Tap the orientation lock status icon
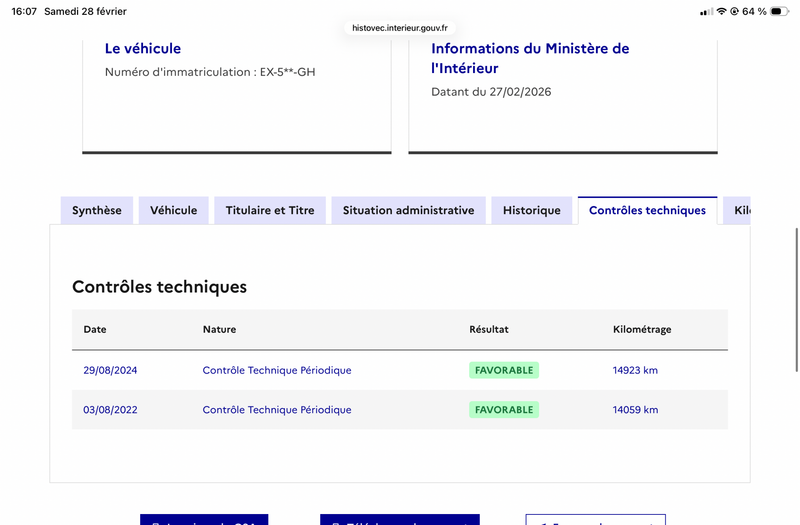The height and width of the screenshot is (525, 800). coord(735,11)
